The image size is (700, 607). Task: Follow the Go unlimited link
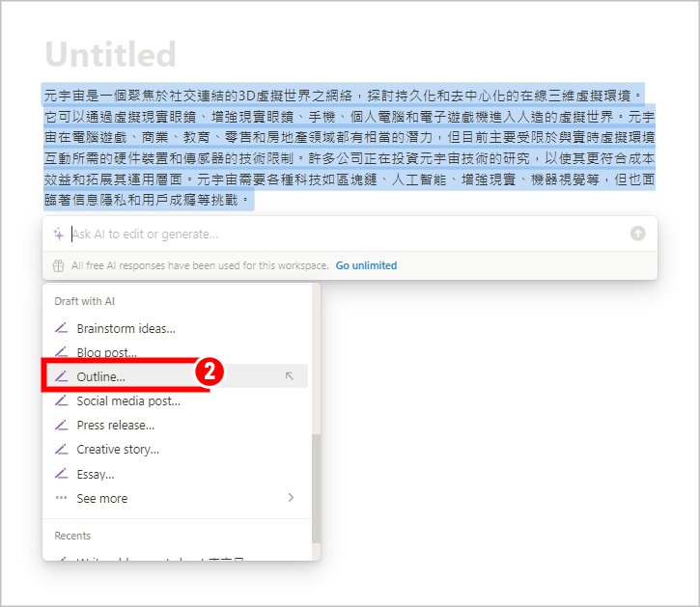coord(366,265)
